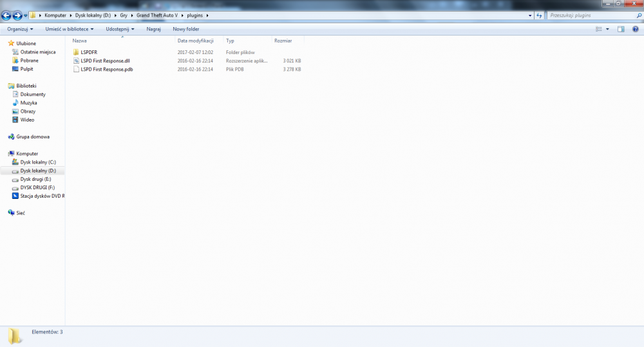
Task: Select Biblioteki in the navigation pane
Action: tap(26, 86)
